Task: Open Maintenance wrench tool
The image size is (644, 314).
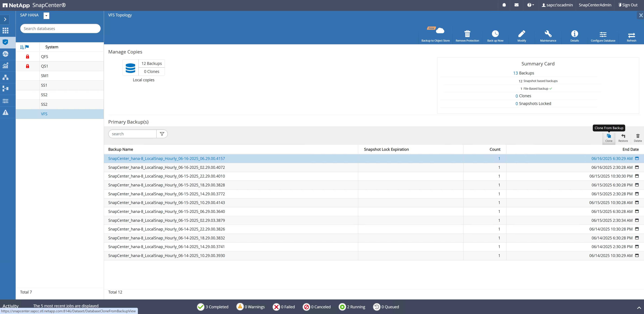Action: (x=548, y=34)
